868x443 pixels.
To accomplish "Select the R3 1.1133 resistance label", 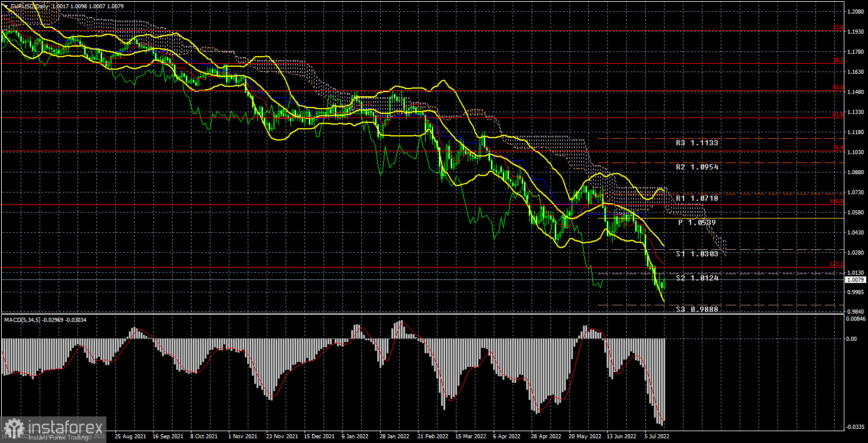I will 698,142.
